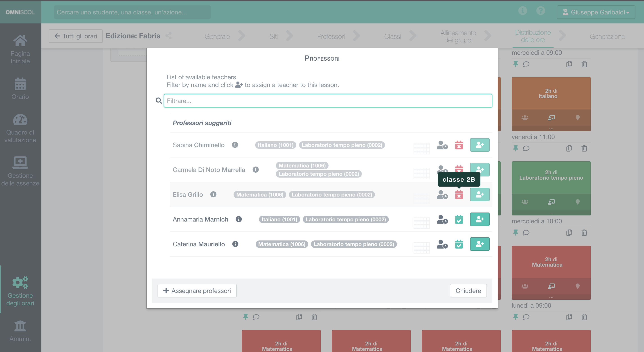Expand Italiano card details ellipsis
This screenshot has height=352, width=644.
(x=551, y=129)
